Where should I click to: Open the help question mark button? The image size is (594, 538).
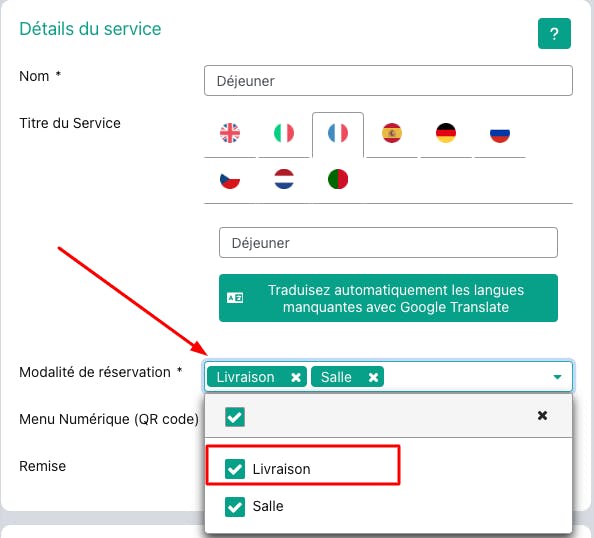coord(554,34)
